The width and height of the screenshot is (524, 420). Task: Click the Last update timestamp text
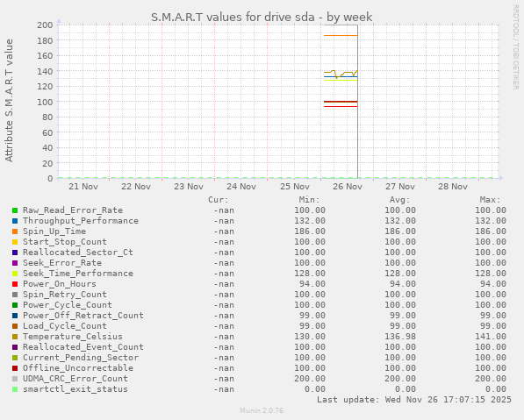pos(414,400)
